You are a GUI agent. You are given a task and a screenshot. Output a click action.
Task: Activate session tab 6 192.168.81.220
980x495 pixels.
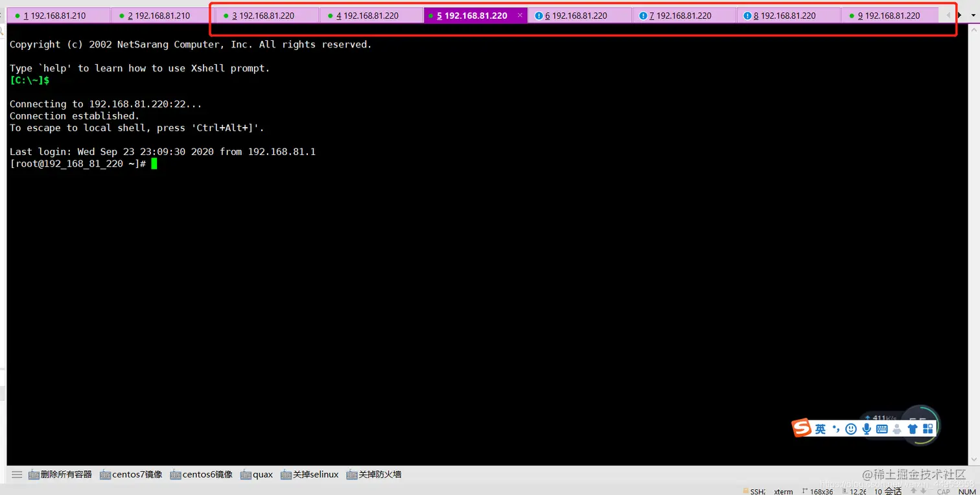[579, 16]
